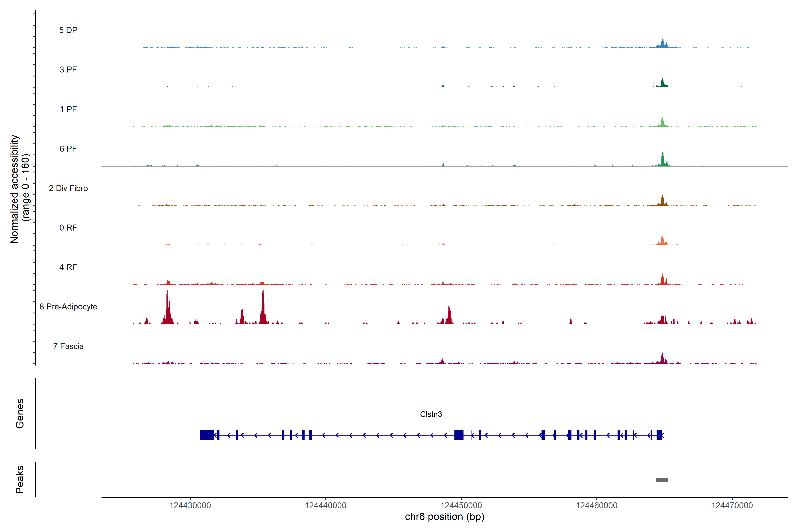Image resolution: width=798 pixels, height=532 pixels.
Task: Click the 2 Div Fibro track label
Action: 68,188
